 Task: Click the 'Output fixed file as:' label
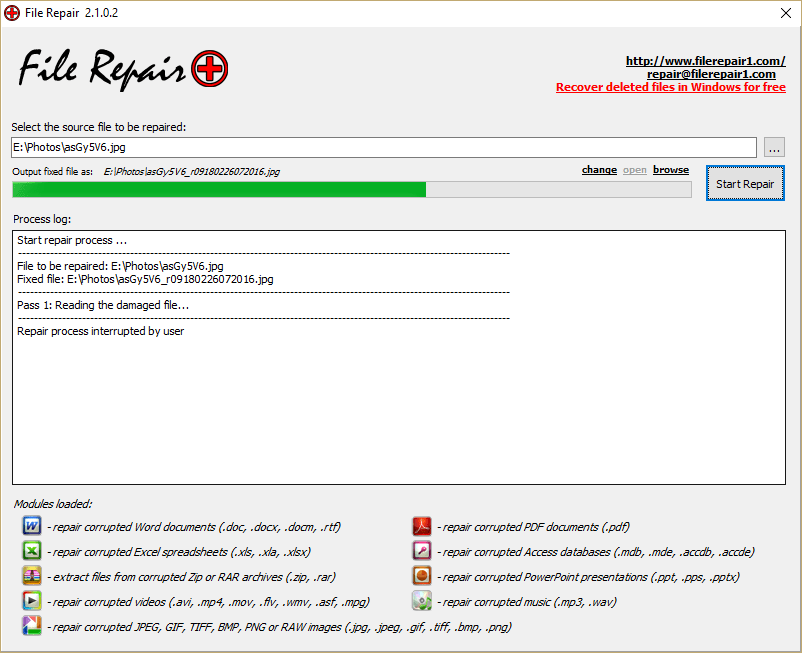pyautogui.click(x=53, y=172)
